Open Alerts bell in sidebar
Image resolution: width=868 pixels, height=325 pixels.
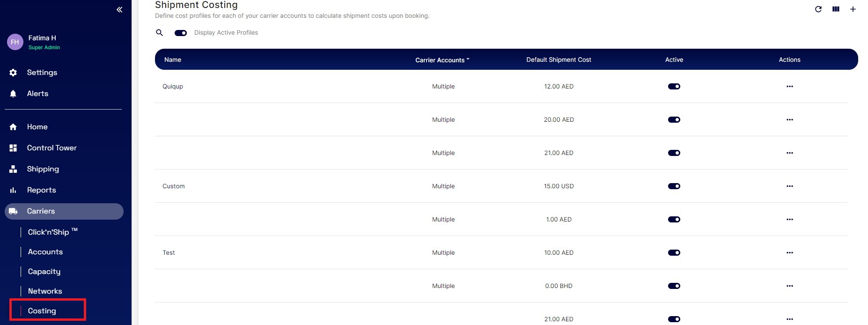pos(13,94)
